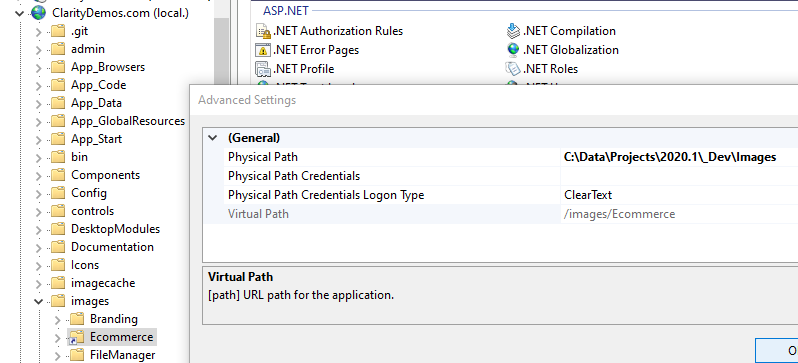
Task: Click the controls folder icon
Action: [58, 211]
